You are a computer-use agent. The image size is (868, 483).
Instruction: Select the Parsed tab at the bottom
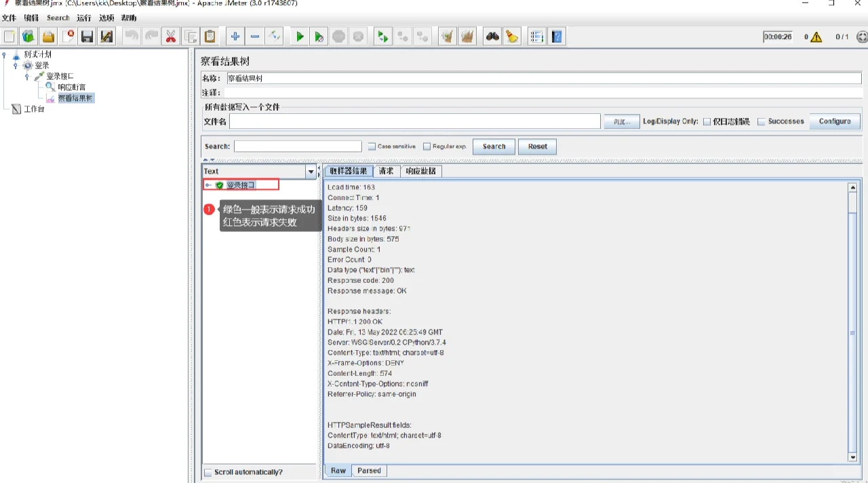(x=370, y=471)
